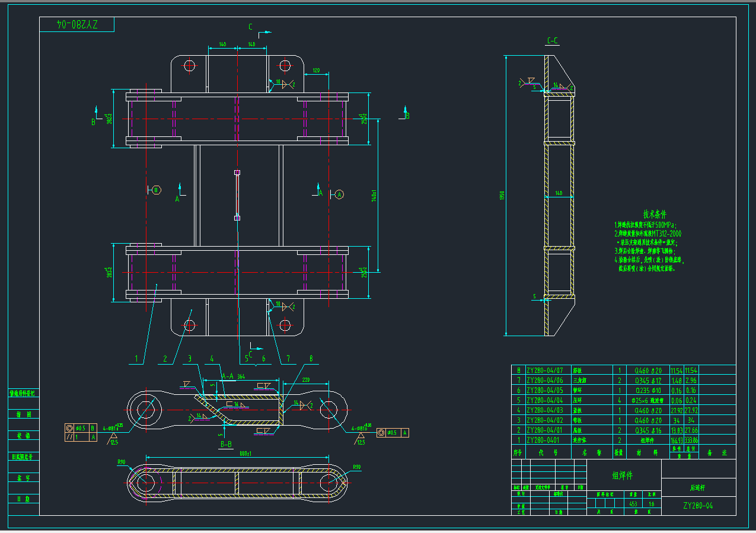
Task: Click the weight value 2.96
Action: (691, 380)
